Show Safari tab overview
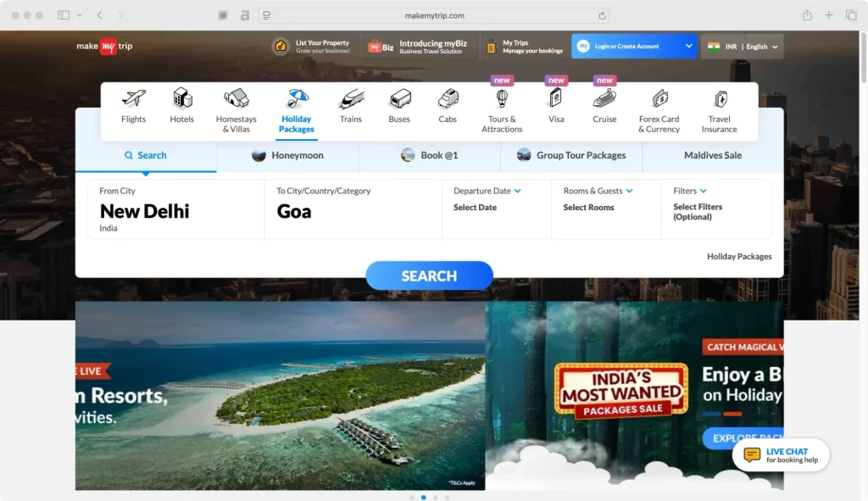This screenshot has width=868, height=501. coord(851,15)
